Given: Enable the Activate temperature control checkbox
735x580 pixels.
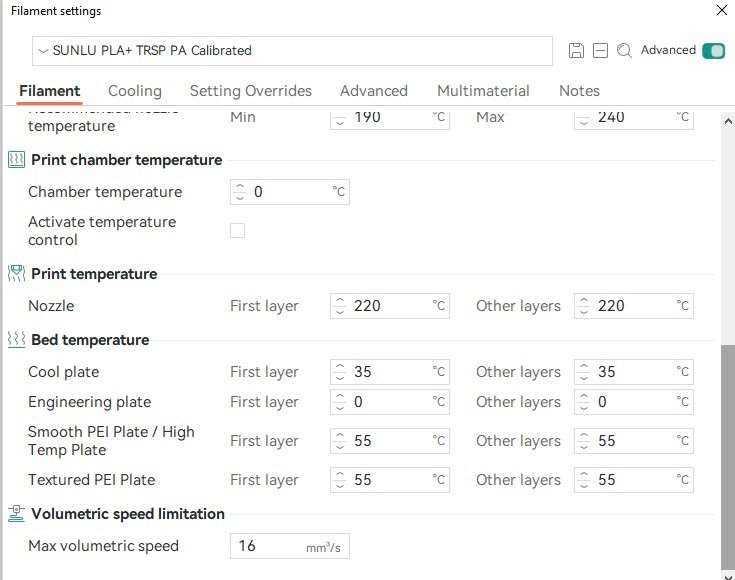Looking at the screenshot, I should tap(237, 231).
